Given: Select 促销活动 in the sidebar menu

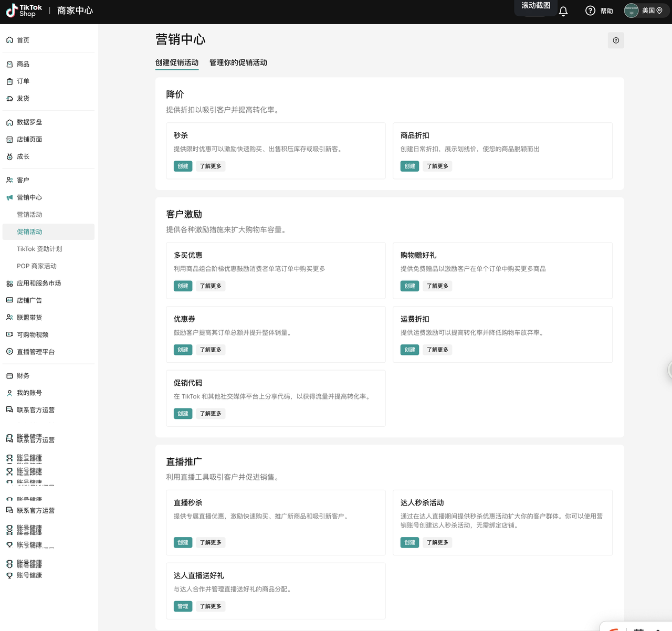Looking at the screenshot, I should pyautogui.click(x=29, y=232).
